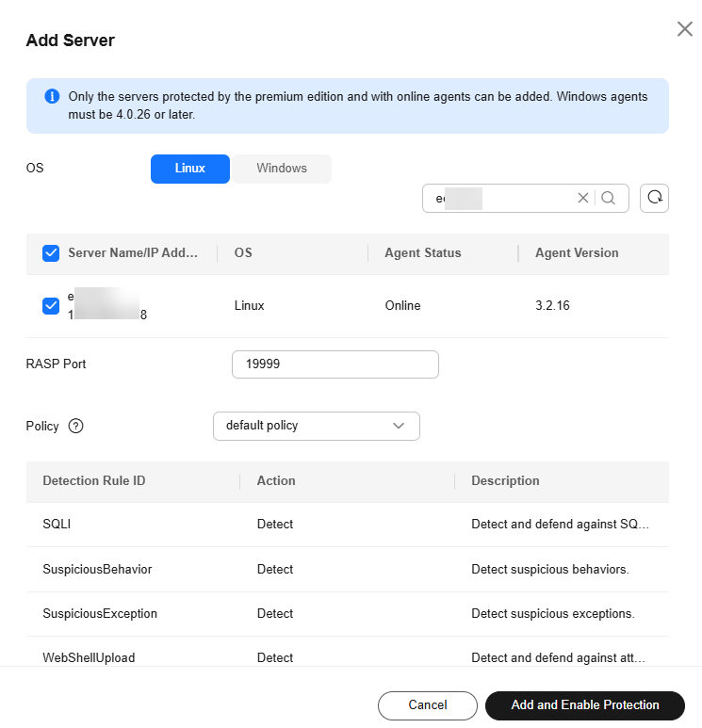This screenshot has width=702, height=728.
Task: Click the Detect action for SuspiciousException
Action: [275, 614]
